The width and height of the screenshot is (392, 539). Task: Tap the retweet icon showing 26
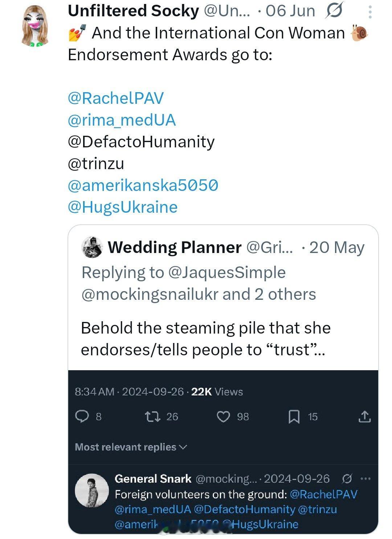[152, 416]
